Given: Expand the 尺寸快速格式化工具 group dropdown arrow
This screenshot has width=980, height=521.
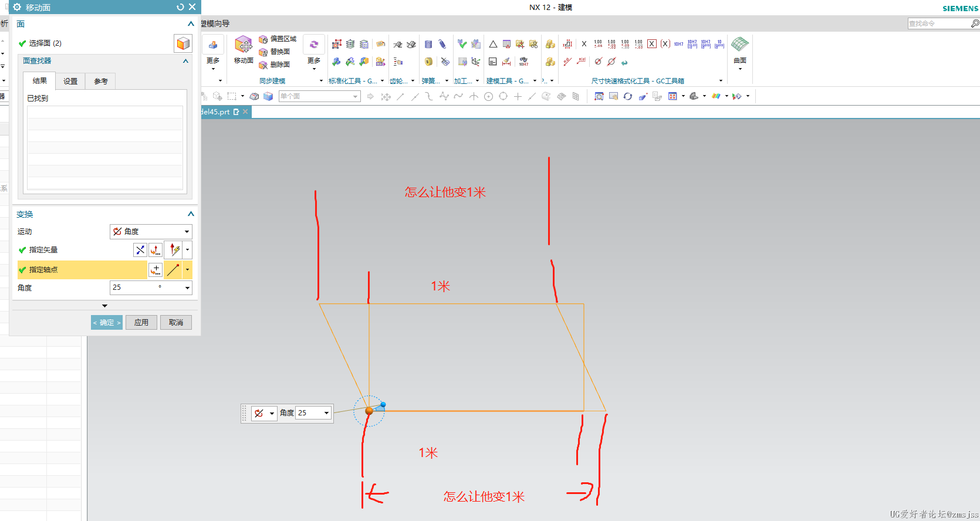Looking at the screenshot, I should tap(721, 81).
